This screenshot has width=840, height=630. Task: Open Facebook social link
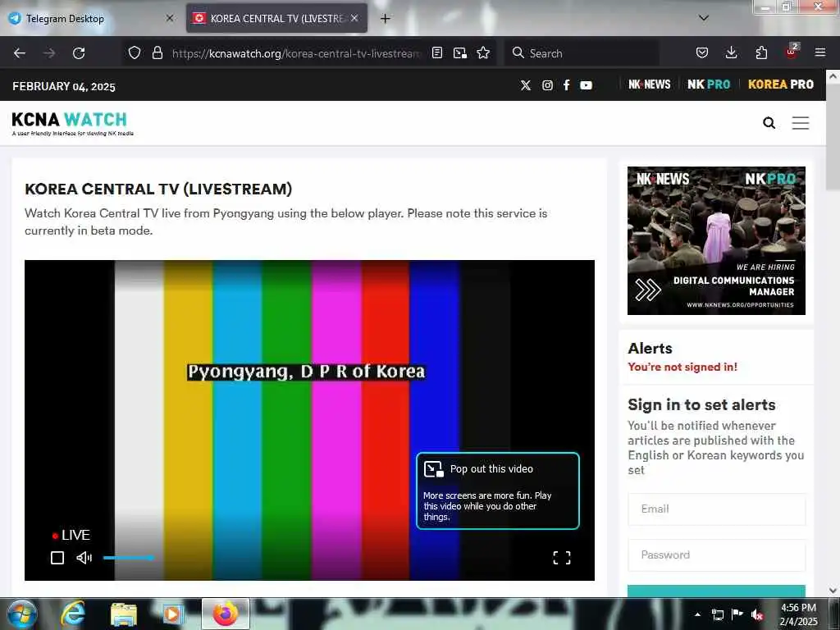click(x=566, y=84)
